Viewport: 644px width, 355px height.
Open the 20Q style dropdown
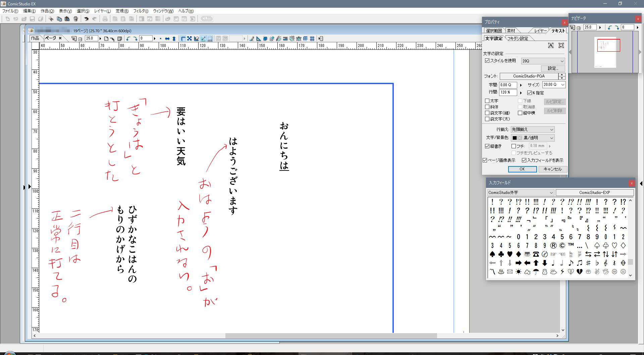[x=543, y=61]
